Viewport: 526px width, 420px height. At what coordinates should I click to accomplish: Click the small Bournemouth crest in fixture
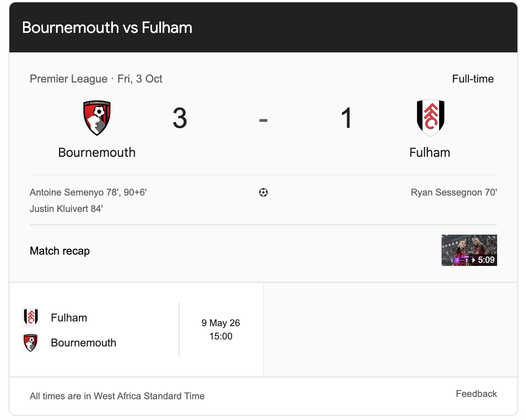(x=31, y=343)
